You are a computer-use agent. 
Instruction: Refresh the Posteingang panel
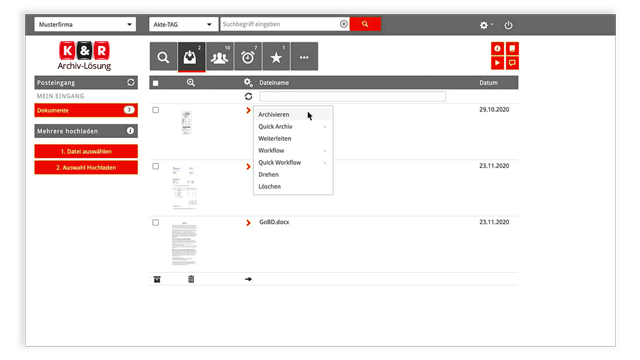click(131, 82)
